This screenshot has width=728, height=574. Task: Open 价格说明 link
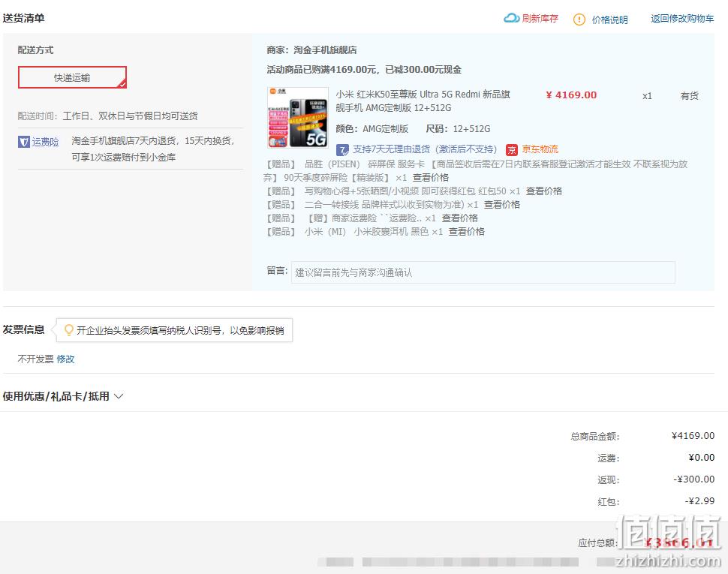(609, 20)
